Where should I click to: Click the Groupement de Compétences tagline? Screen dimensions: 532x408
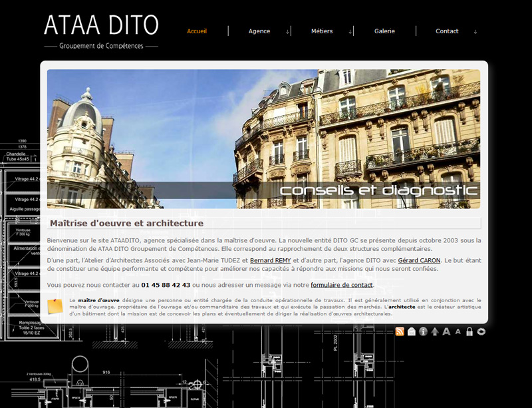click(101, 46)
